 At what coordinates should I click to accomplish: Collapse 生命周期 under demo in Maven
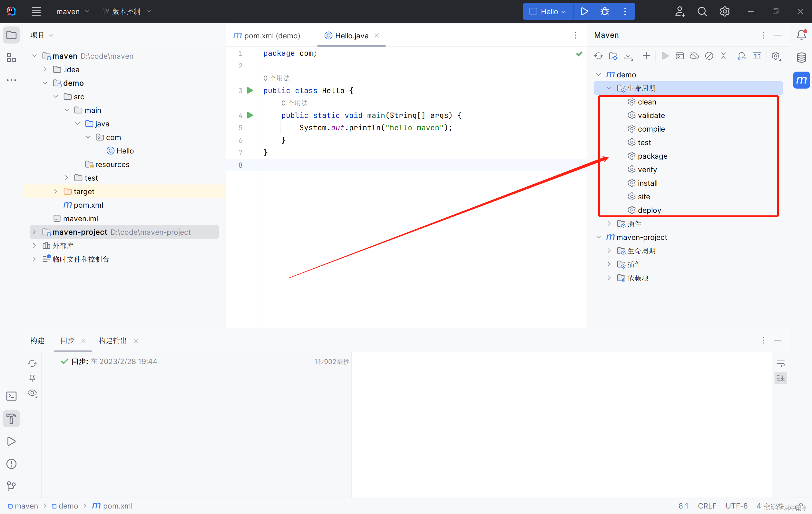pyautogui.click(x=609, y=88)
